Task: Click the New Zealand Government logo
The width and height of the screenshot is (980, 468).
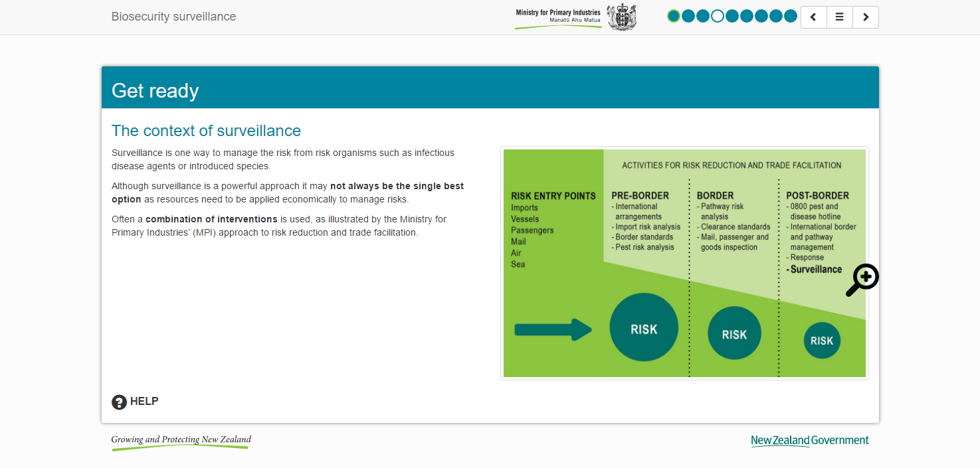Action: point(809,441)
